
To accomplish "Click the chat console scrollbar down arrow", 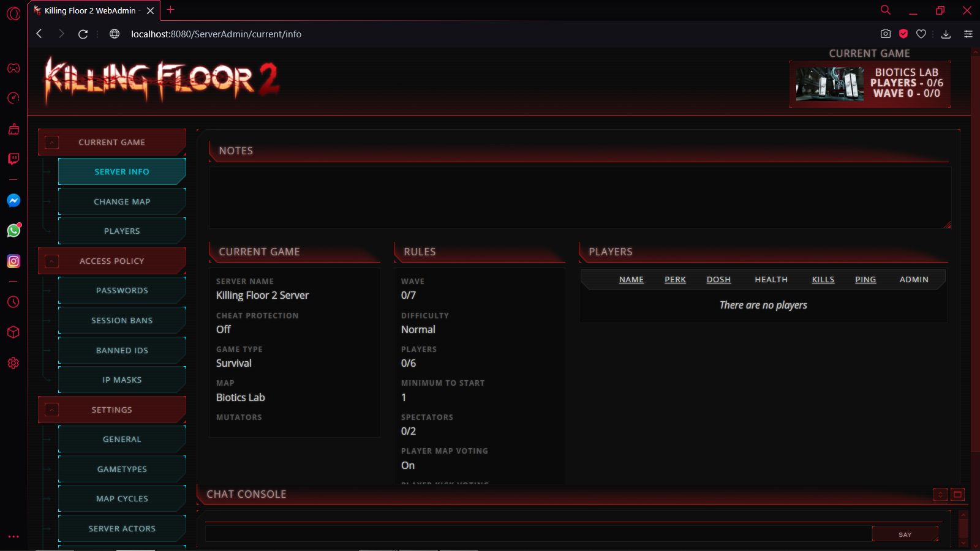I will tap(963, 543).
